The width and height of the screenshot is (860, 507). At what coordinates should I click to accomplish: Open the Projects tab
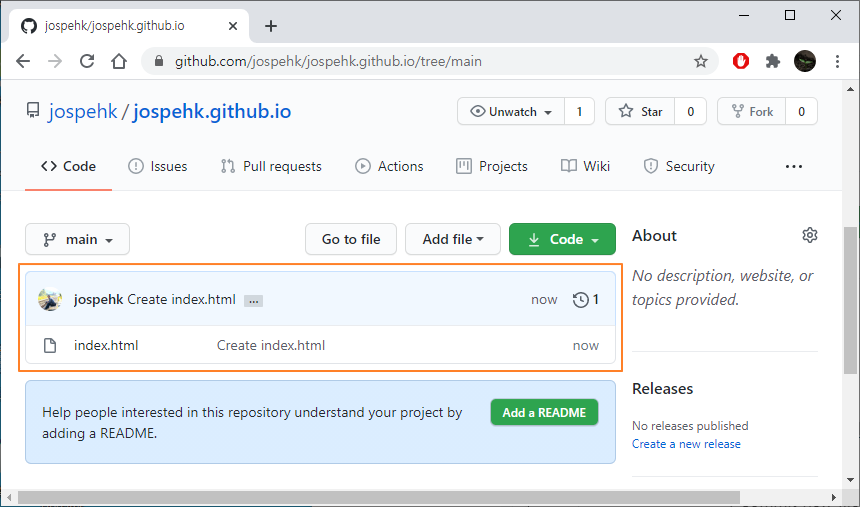click(x=492, y=166)
